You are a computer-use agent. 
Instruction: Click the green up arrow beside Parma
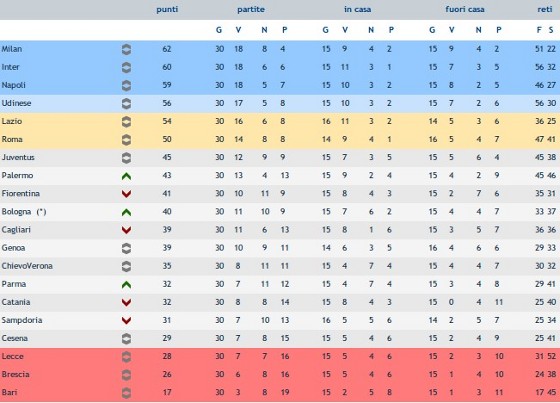[126, 284]
